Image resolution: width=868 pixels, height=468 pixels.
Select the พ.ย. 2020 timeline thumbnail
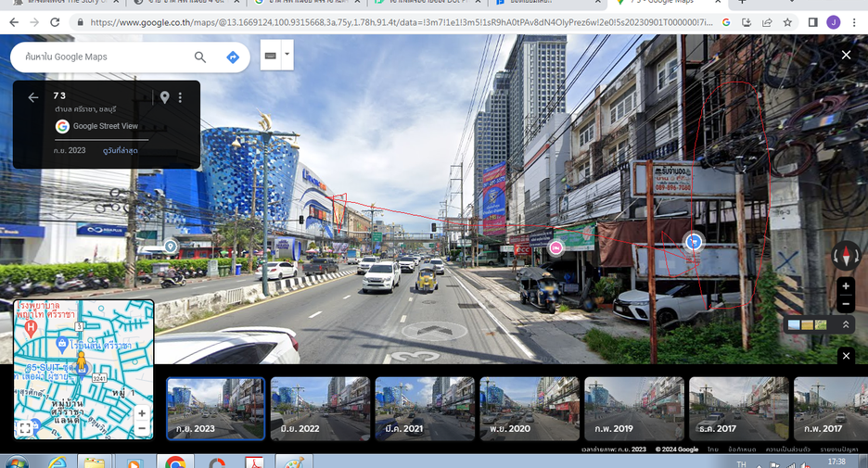tap(530, 409)
